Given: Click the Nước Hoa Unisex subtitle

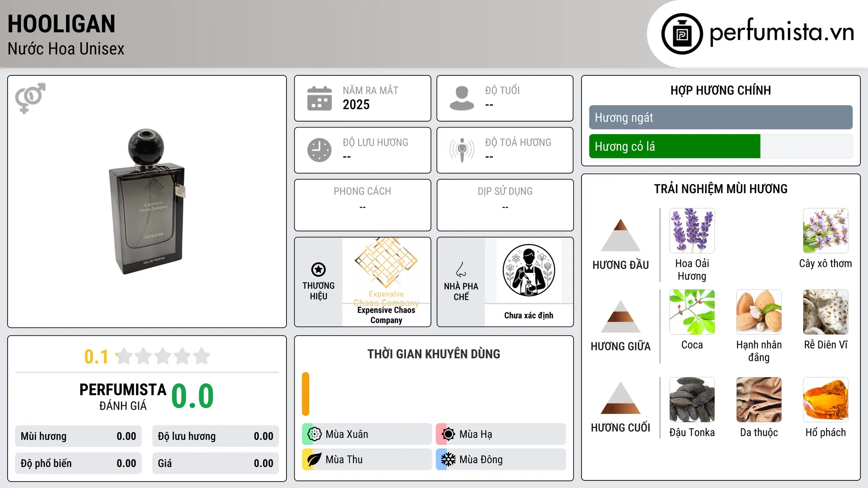Looking at the screenshot, I should coord(66,49).
